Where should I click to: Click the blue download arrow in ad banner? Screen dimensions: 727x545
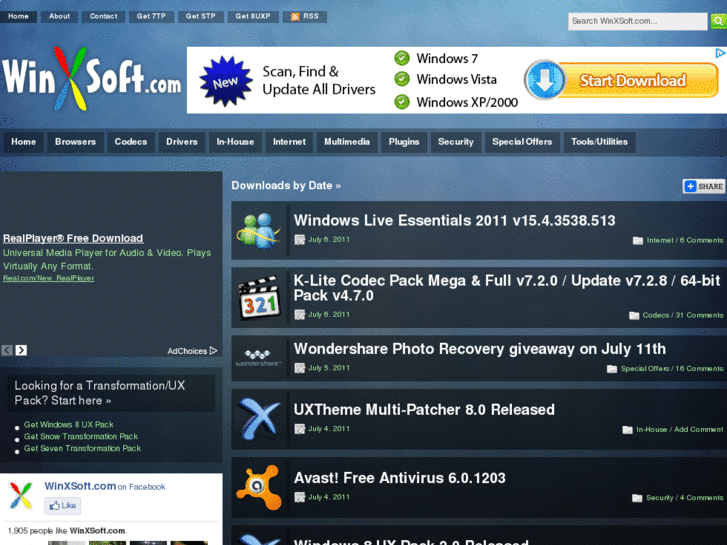click(x=545, y=80)
